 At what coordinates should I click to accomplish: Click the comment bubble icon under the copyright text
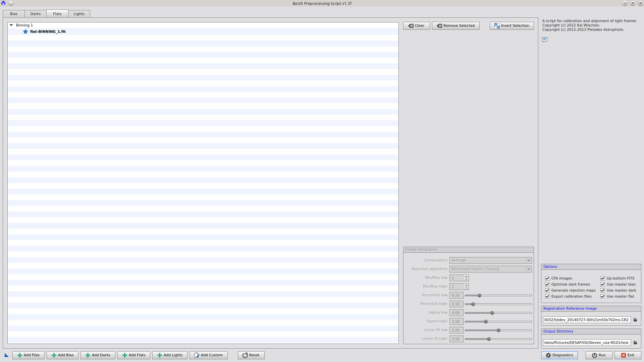(545, 40)
